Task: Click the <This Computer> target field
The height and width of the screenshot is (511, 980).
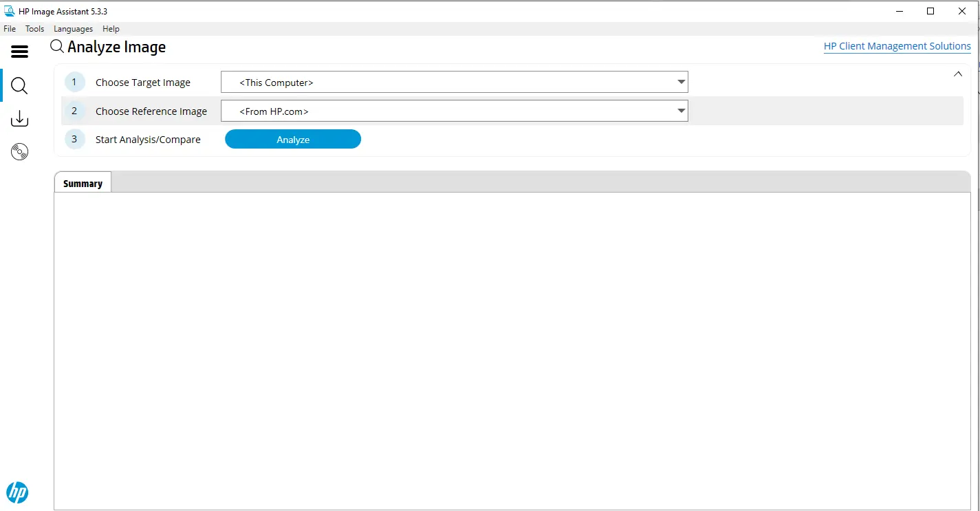Action: coord(455,83)
